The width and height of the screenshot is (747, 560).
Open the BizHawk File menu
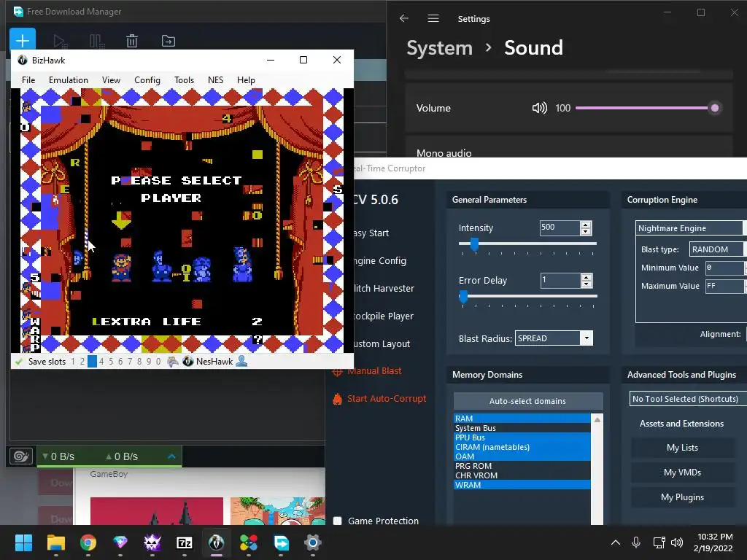pos(28,80)
